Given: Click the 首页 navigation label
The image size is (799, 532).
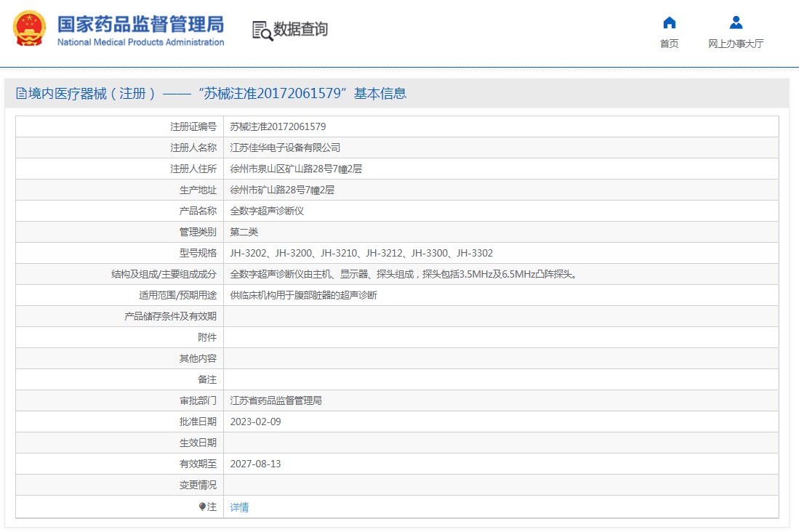Looking at the screenshot, I should coord(668,44).
